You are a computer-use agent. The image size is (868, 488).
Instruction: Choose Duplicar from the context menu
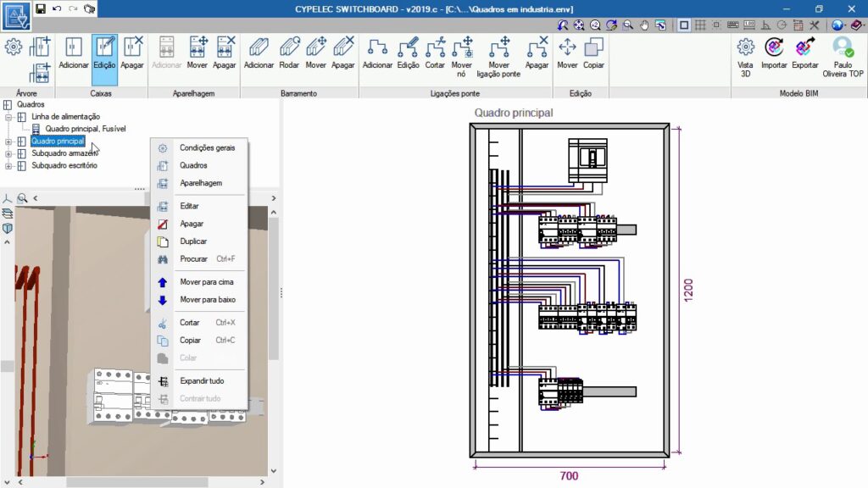pos(192,241)
